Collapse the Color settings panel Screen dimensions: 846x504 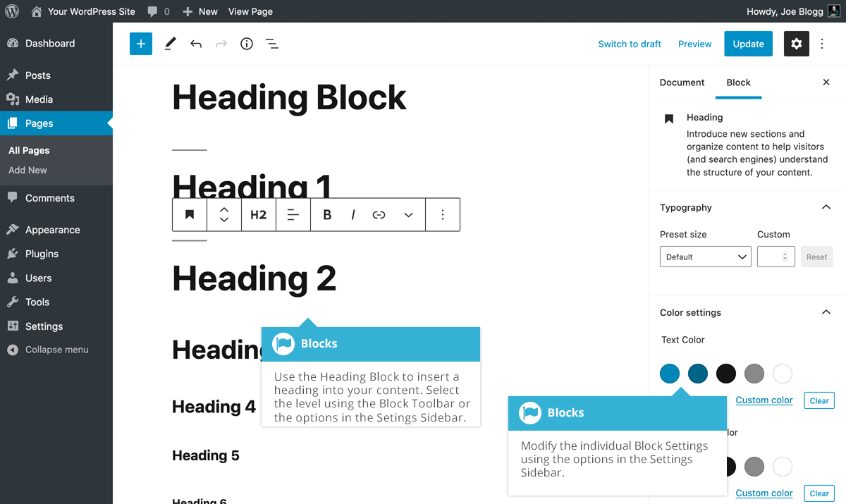[x=826, y=312]
